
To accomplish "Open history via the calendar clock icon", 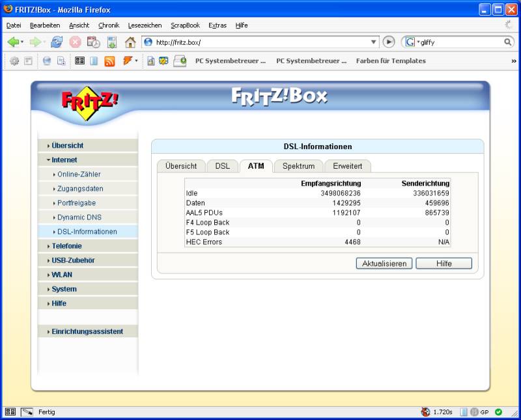I will [93, 42].
